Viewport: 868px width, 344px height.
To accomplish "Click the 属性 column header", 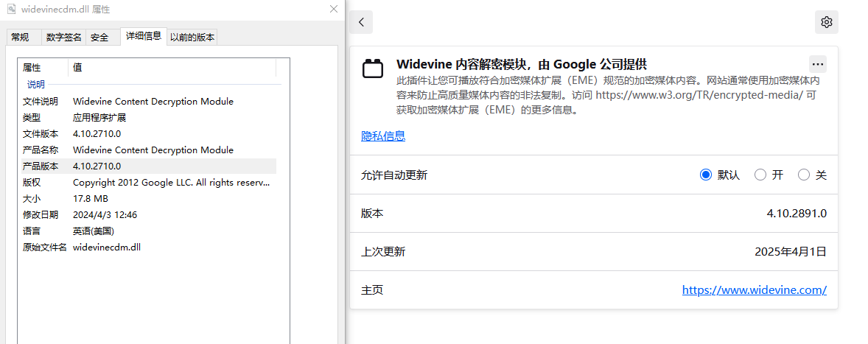I will point(43,68).
